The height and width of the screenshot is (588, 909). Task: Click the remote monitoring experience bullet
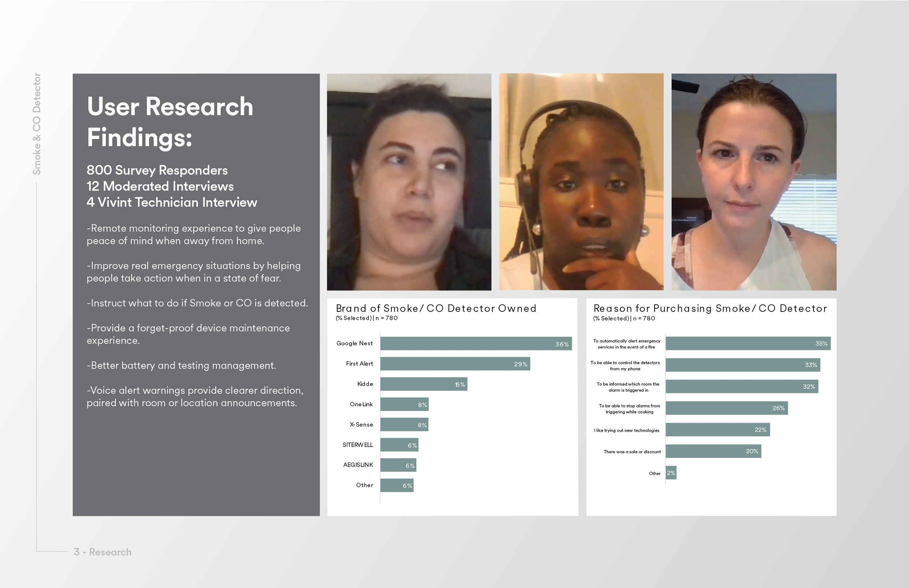coord(194,234)
